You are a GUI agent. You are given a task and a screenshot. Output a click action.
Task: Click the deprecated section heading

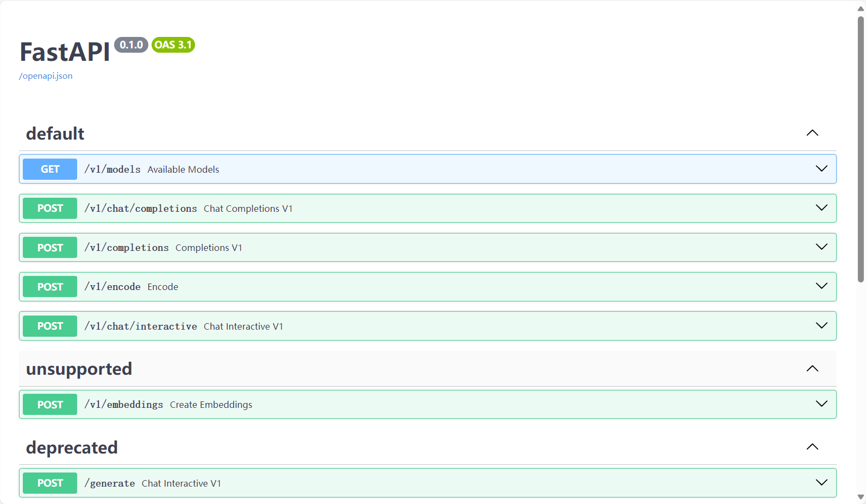click(x=72, y=448)
